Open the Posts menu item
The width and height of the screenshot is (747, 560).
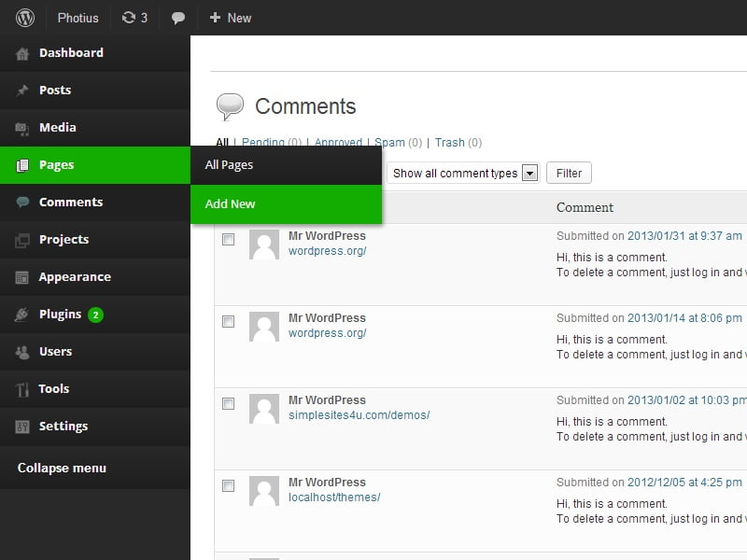tap(95, 90)
